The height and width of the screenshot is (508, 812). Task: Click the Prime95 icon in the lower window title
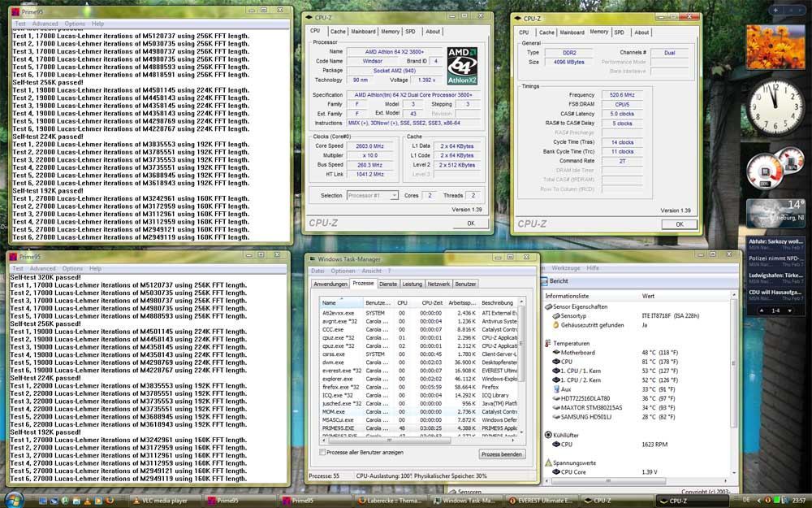point(13,257)
